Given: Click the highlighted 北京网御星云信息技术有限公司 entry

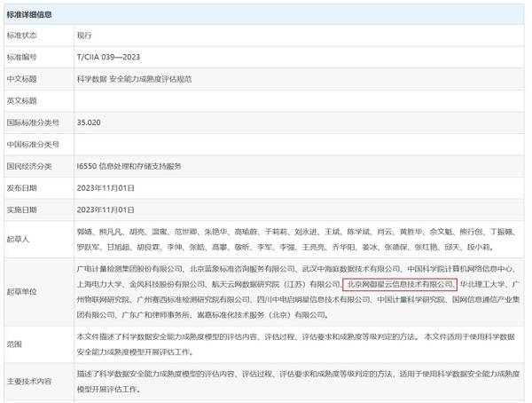Looking at the screenshot, I should click(399, 284).
